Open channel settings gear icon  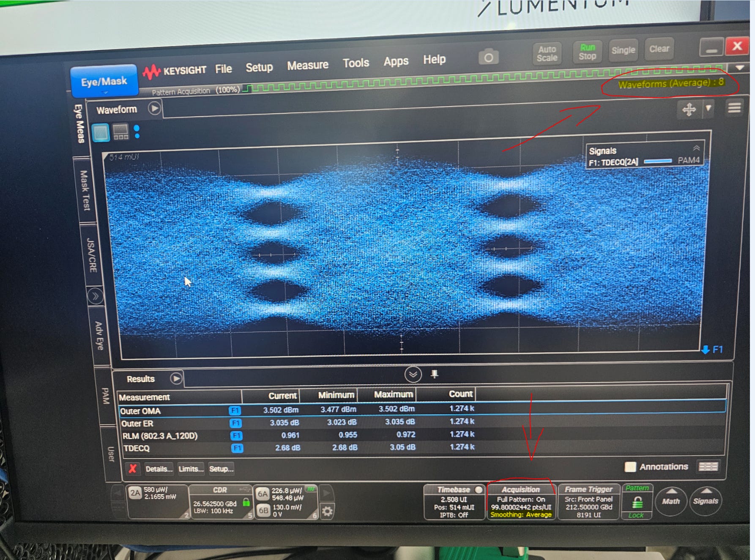click(x=327, y=511)
